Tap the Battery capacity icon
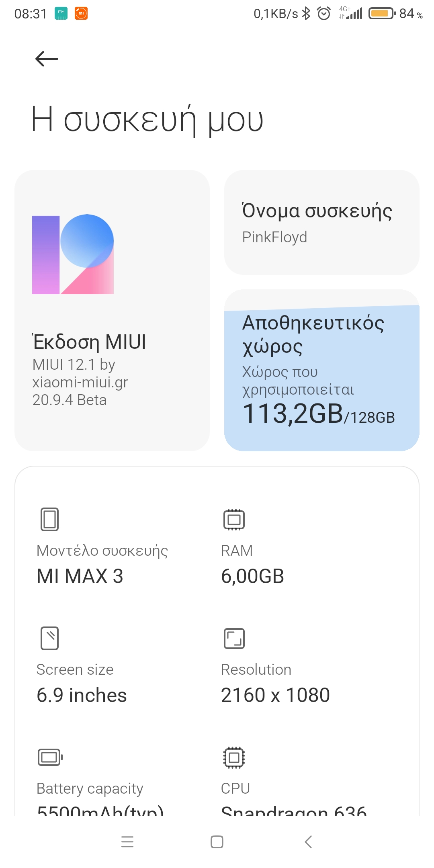The width and height of the screenshot is (434, 868). click(x=50, y=757)
